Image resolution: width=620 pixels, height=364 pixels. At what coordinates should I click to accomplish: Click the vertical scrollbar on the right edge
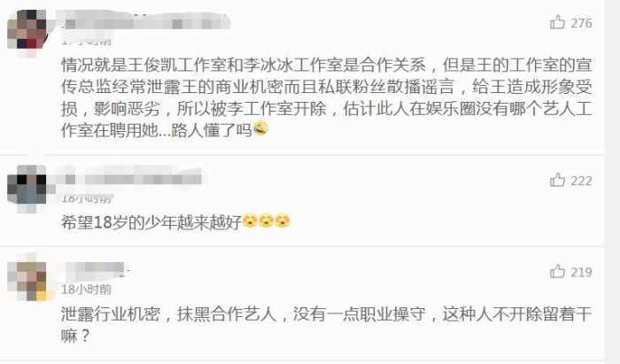[613, 182]
